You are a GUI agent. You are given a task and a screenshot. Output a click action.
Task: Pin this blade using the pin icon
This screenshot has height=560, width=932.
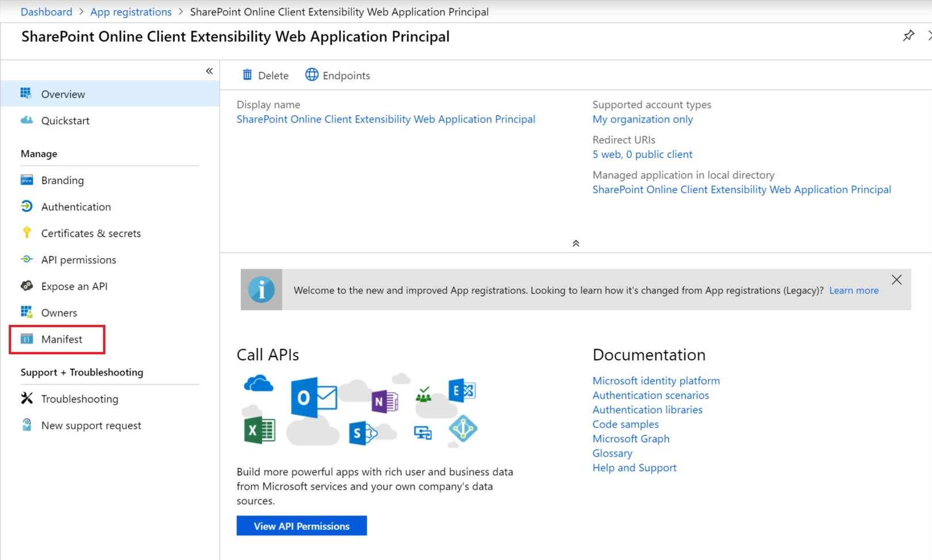click(908, 36)
